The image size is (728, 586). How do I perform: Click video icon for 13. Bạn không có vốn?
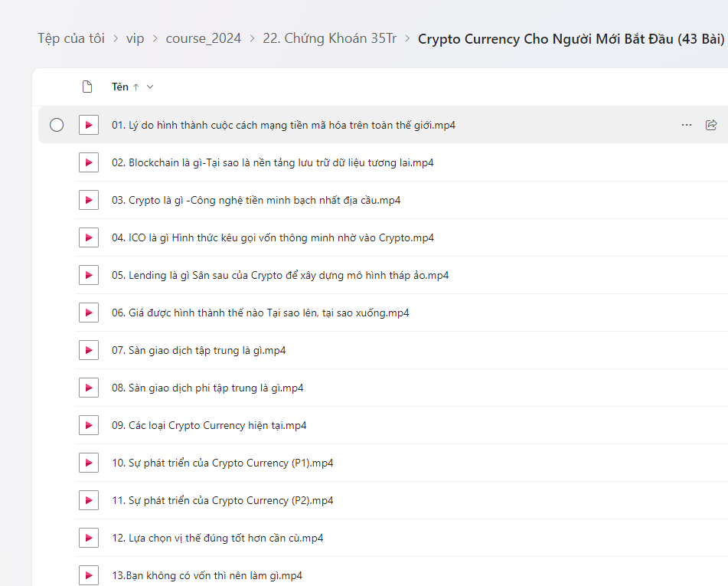click(89, 575)
